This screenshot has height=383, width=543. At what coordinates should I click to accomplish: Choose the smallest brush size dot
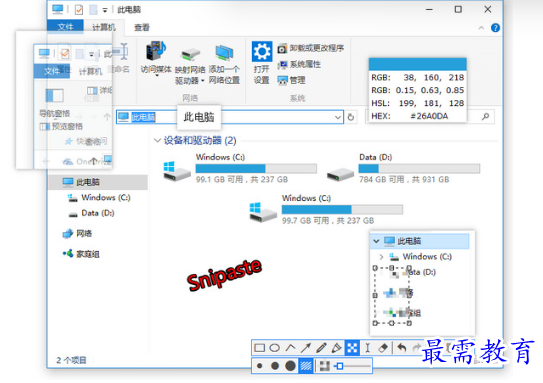click(x=259, y=366)
